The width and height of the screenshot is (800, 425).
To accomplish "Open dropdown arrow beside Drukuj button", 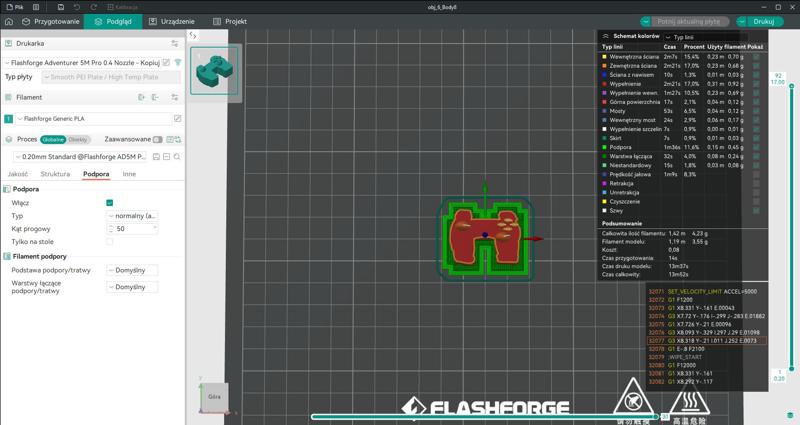I will (742, 21).
